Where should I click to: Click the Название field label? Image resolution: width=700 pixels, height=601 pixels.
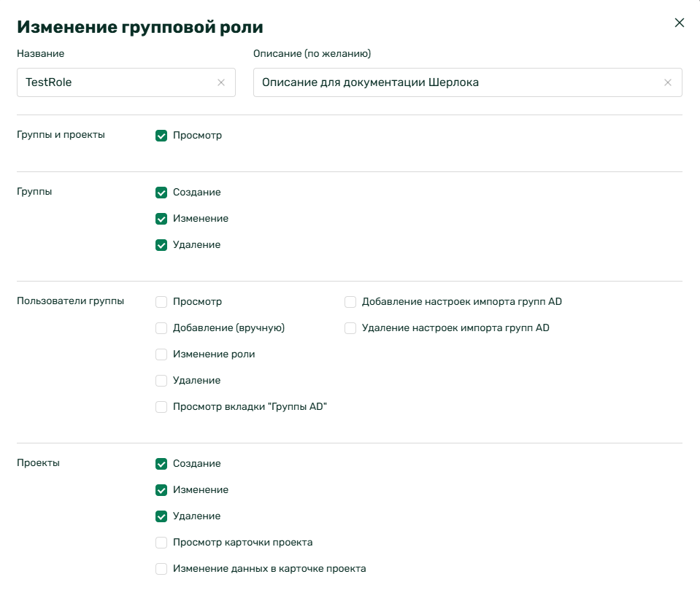[41, 53]
